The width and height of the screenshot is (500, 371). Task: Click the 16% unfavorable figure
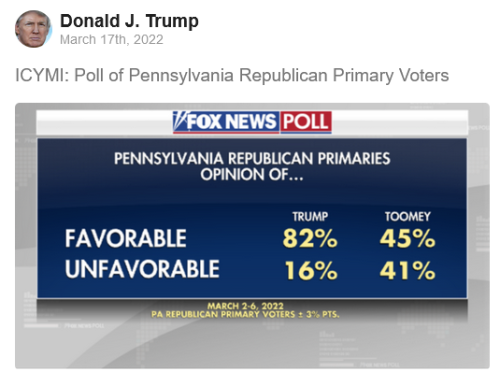coord(311,270)
